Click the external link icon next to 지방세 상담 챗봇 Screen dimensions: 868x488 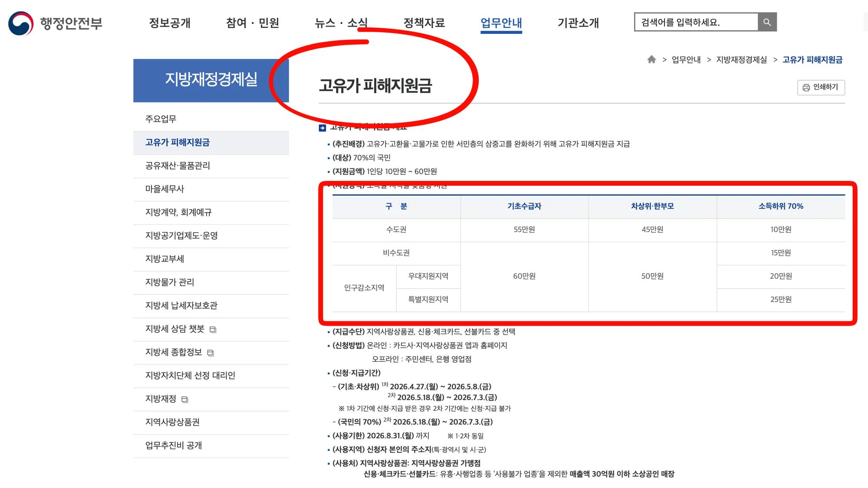coord(213,330)
